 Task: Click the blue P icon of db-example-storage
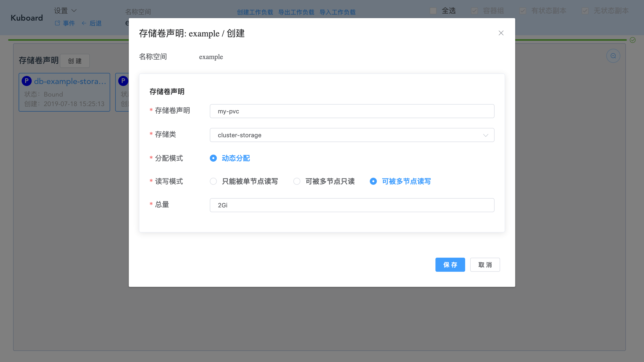pyautogui.click(x=27, y=81)
